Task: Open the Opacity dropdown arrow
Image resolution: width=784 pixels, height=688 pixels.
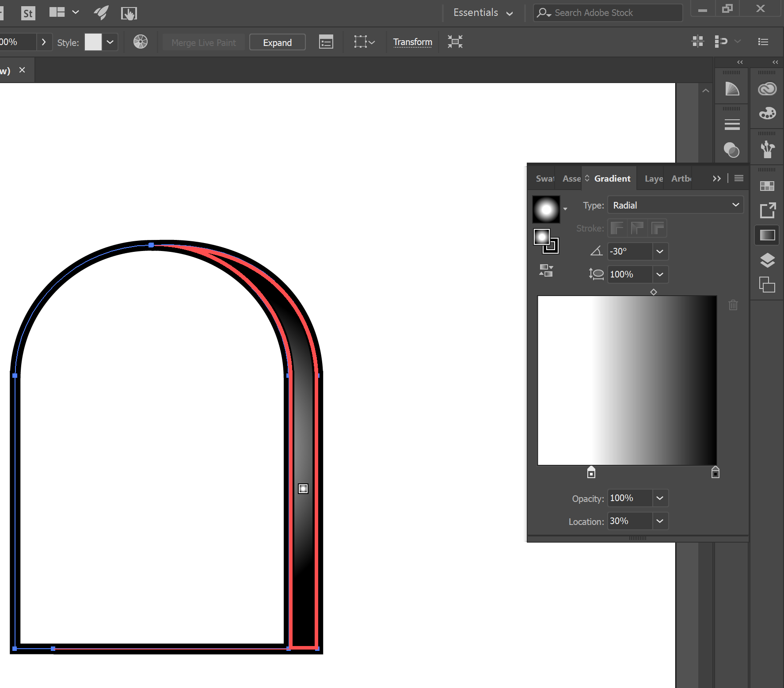Action: coord(660,498)
